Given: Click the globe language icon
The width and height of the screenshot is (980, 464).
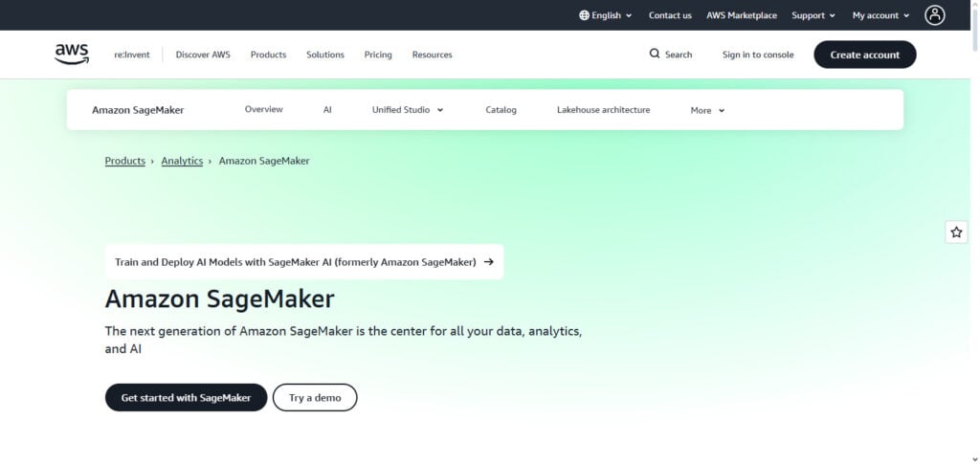Looking at the screenshot, I should pos(584,15).
